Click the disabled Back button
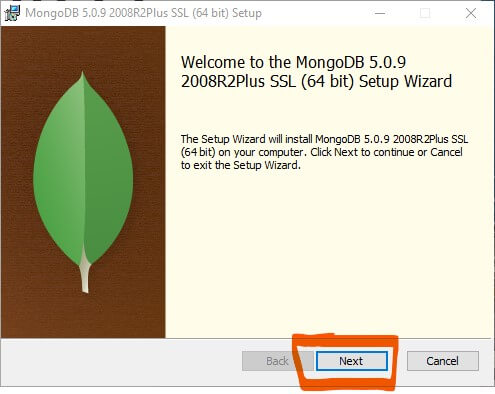The image size is (495, 394). click(x=277, y=361)
